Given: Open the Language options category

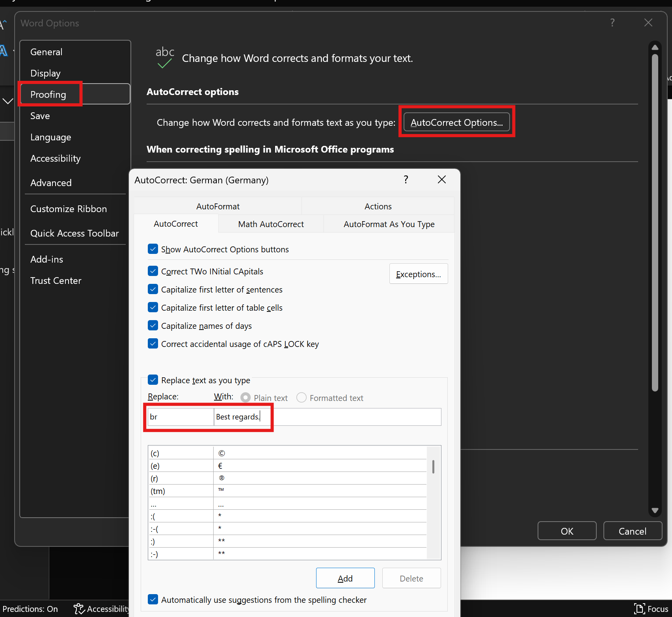Looking at the screenshot, I should 75,137.
